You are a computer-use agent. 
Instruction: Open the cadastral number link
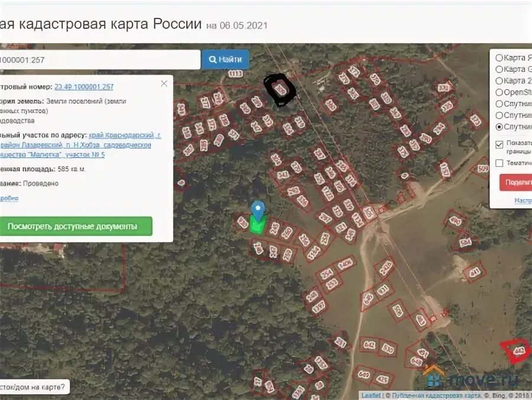[x=84, y=87]
